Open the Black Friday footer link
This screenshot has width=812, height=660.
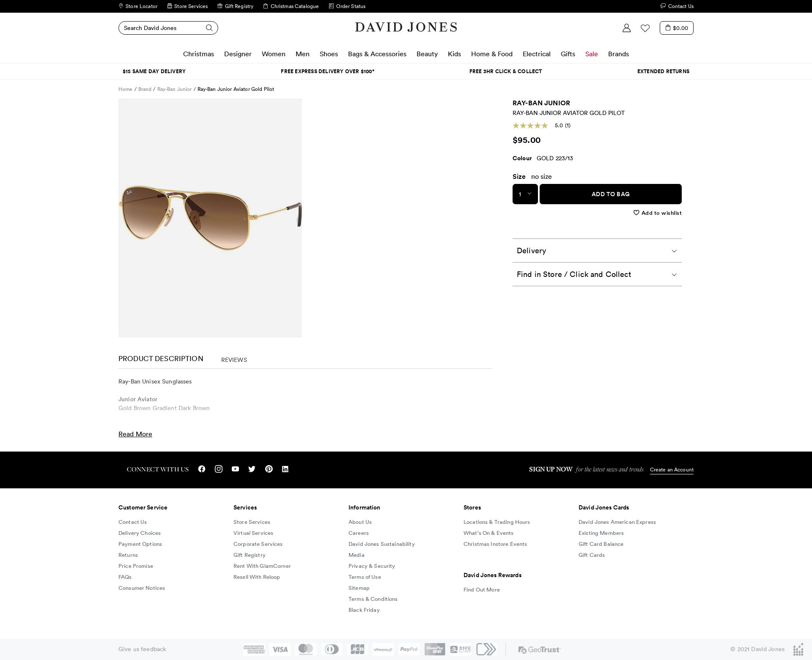[x=364, y=610]
